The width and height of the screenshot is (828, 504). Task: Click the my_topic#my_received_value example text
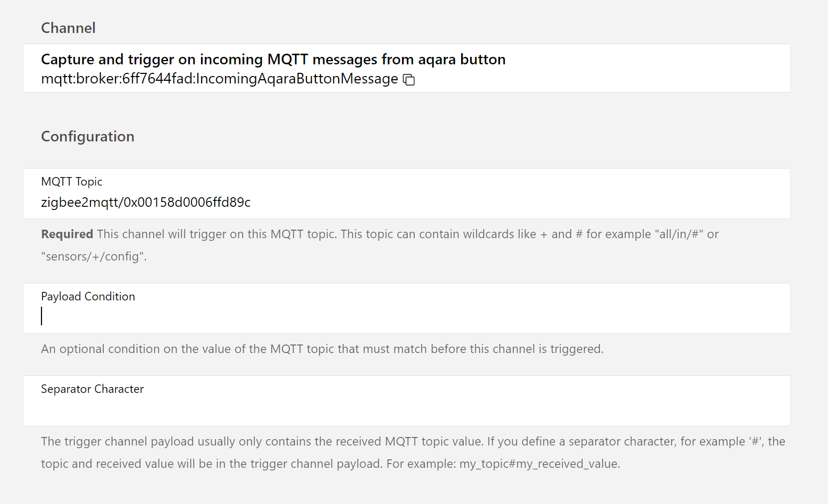(539, 464)
